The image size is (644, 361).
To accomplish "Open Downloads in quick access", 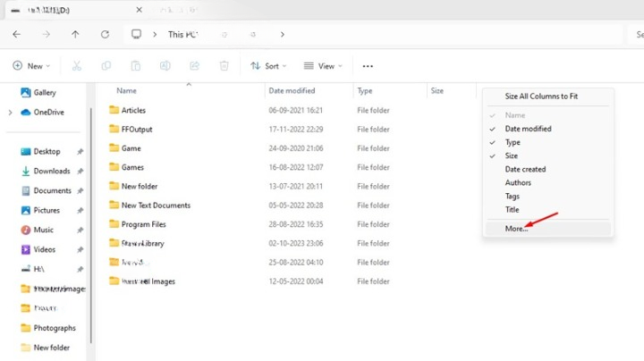I will tap(46, 171).
